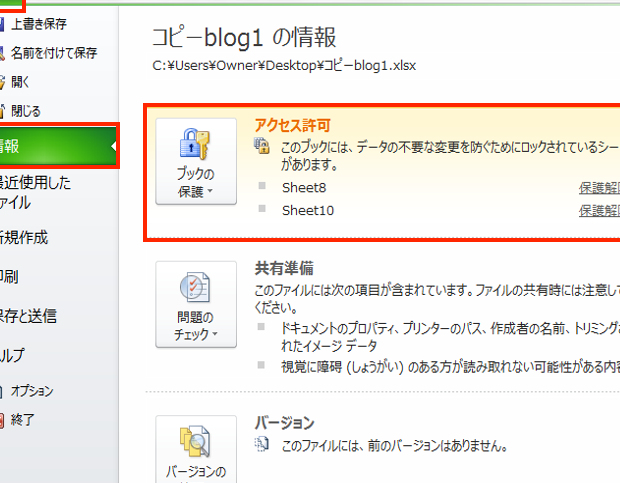Click the small document icon beside the バージョン text

click(263, 445)
